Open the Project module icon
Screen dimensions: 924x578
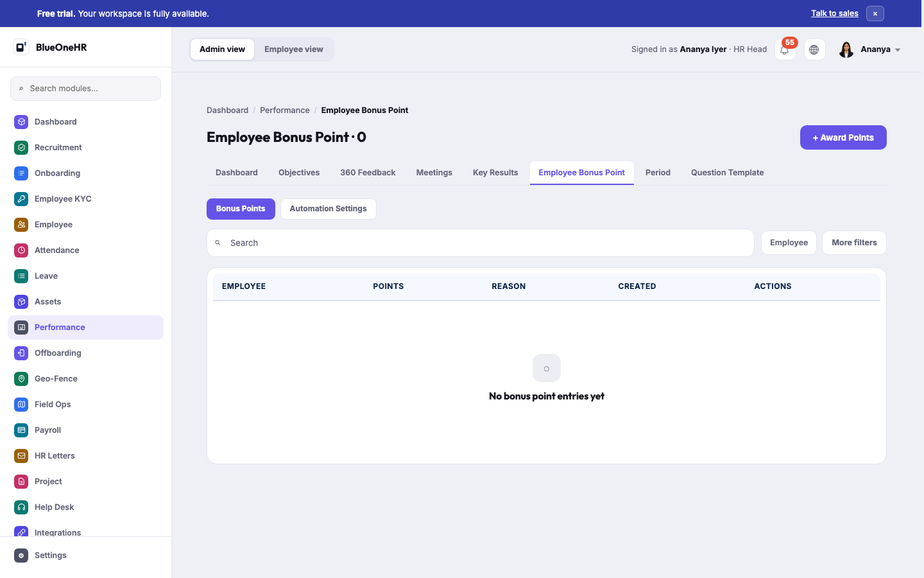(x=21, y=481)
